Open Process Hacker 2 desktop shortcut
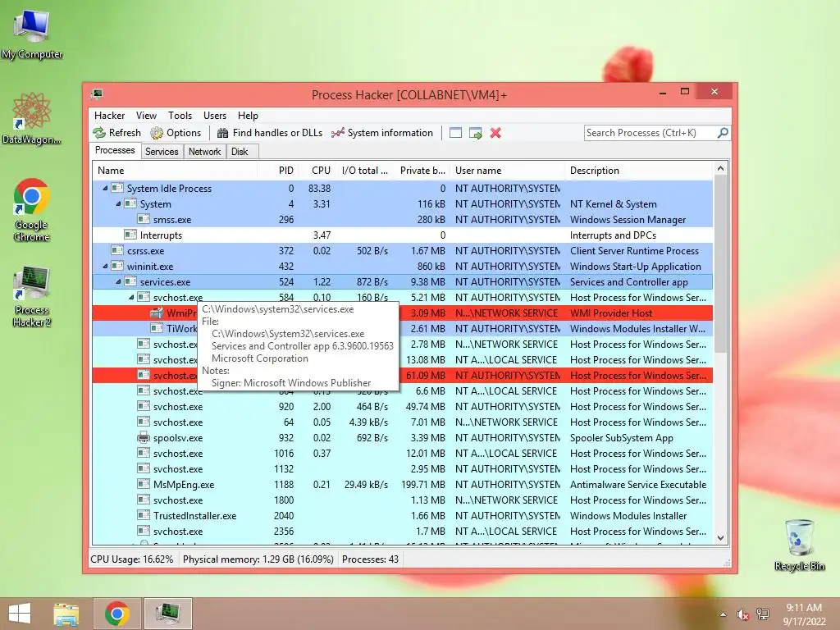This screenshot has width=840, height=630. [x=32, y=296]
